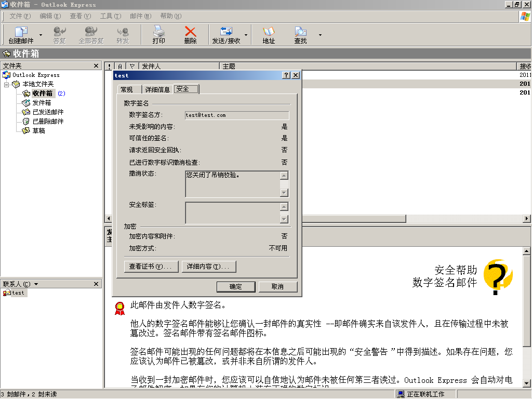Click the 确定 button
The height and width of the screenshot is (399, 532).
236,287
